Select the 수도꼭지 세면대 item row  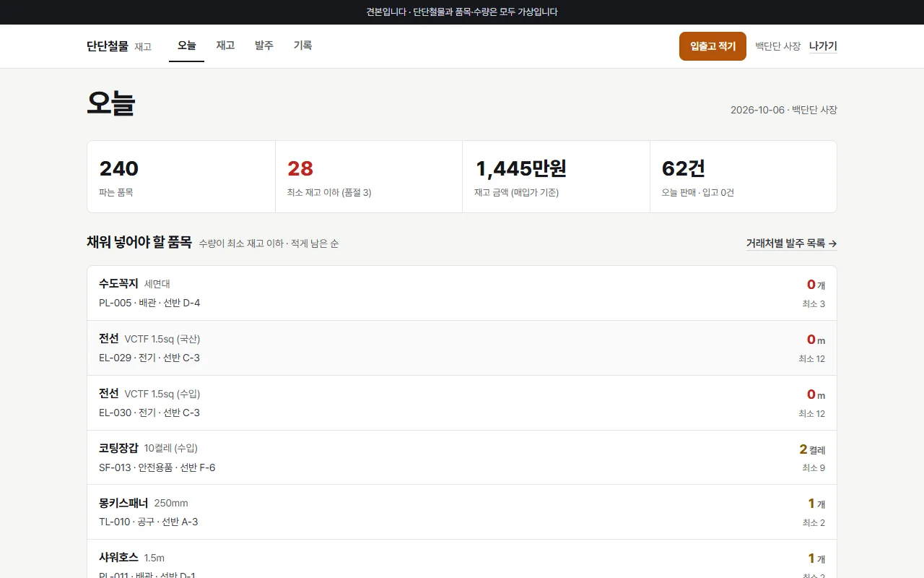tap(462, 293)
